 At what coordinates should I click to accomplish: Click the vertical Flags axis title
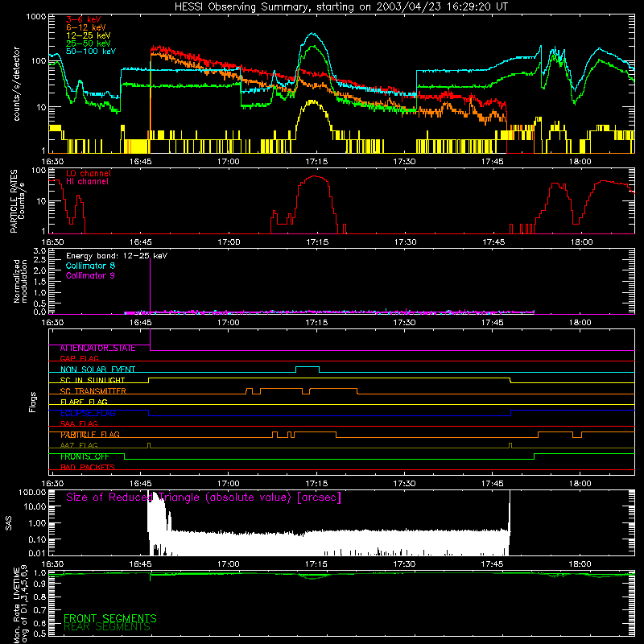(x=32, y=402)
